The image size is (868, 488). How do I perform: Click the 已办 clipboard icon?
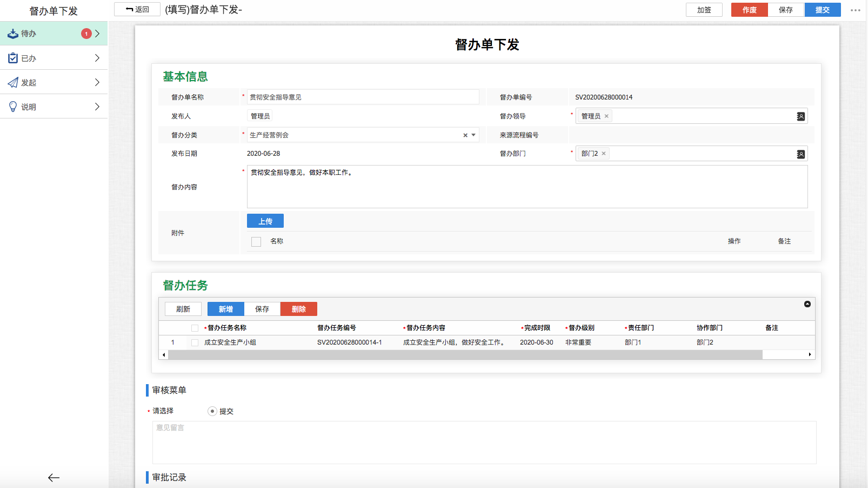click(13, 58)
